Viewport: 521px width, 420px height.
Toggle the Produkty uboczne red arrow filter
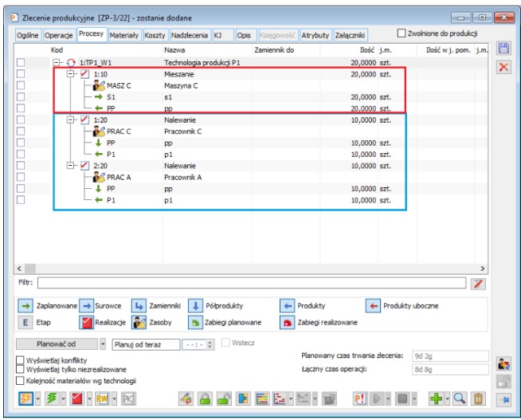point(373,306)
